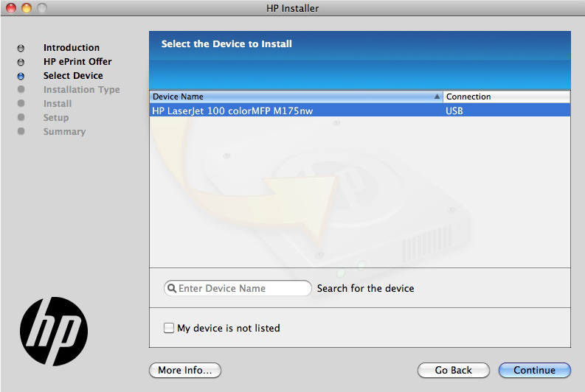Click the 'Search for the device' label
Viewport: 585px width, 392px height.
click(366, 288)
